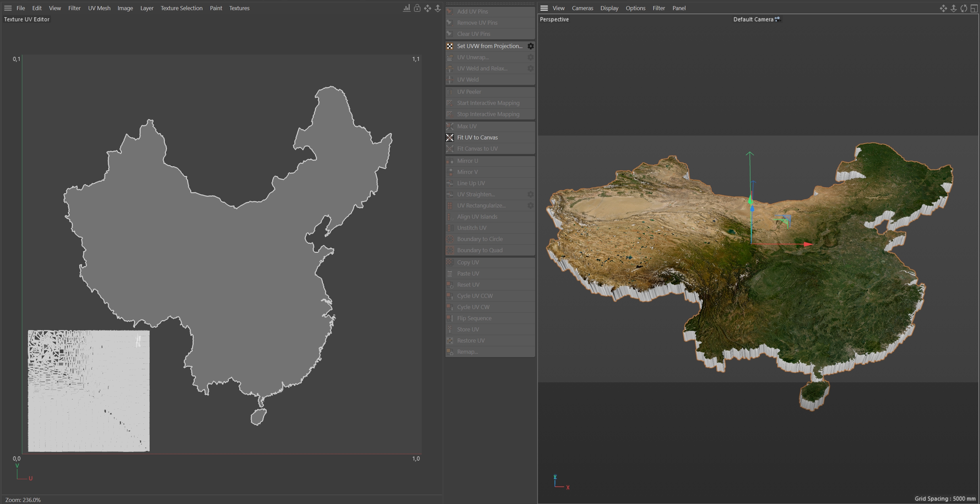The width and height of the screenshot is (980, 504).
Task: Open the Cameras dropdown menu
Action: 582,8
